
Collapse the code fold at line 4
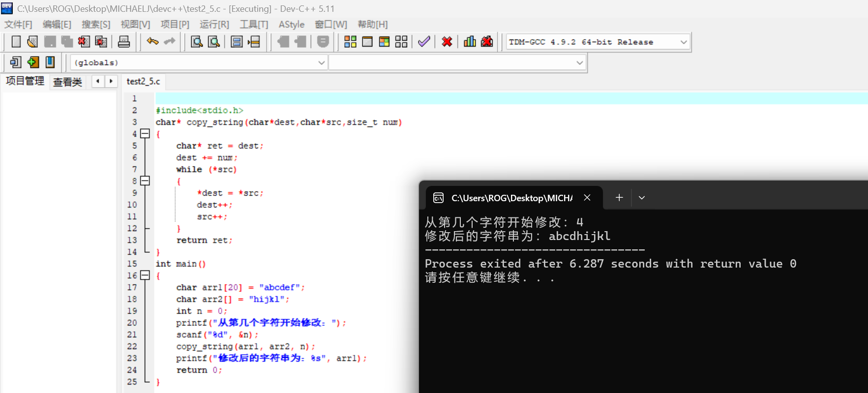145,133
